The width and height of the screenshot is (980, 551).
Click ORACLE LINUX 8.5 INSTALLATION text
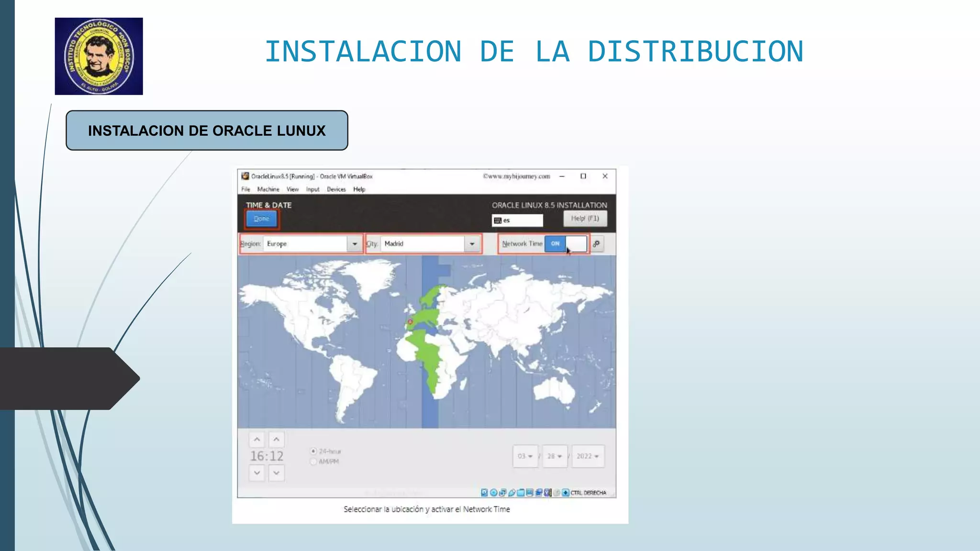pos(549,205)
